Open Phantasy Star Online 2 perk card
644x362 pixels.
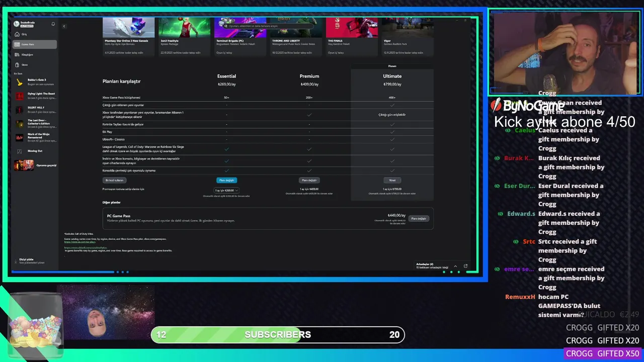click(x=128, y=36)
